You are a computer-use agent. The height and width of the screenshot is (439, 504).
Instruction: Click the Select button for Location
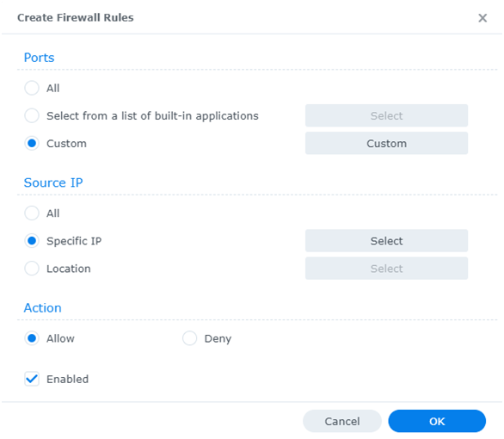click(x=386, y=269)
